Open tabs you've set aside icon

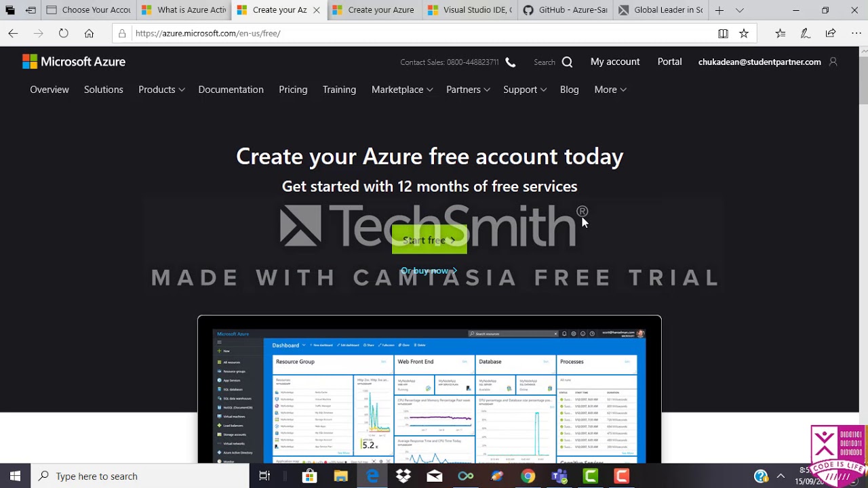(x=9, y=10)
